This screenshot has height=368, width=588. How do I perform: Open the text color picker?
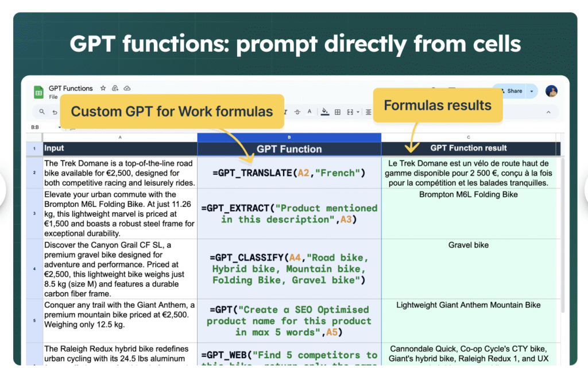(310, 112)
